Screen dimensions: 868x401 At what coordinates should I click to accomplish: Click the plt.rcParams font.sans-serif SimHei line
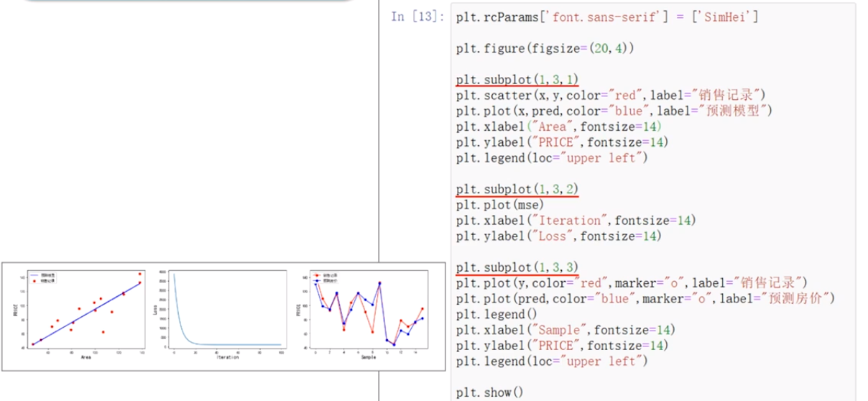607,17
